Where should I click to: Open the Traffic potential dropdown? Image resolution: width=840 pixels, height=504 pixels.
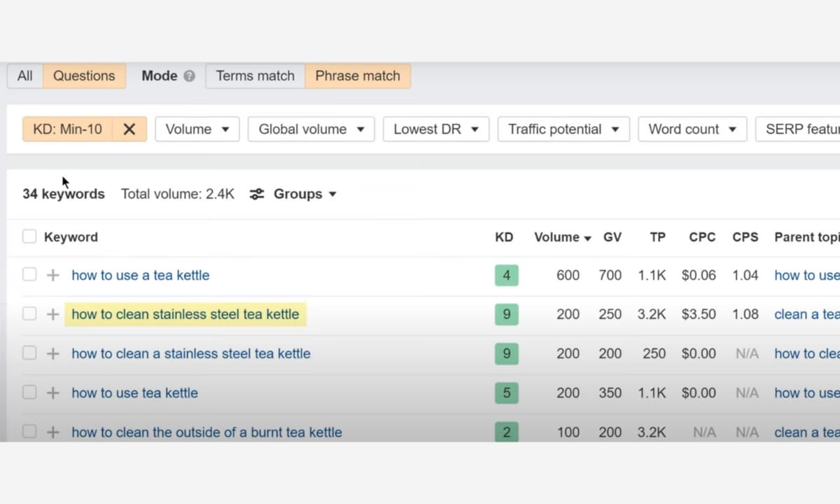[563, 129]
